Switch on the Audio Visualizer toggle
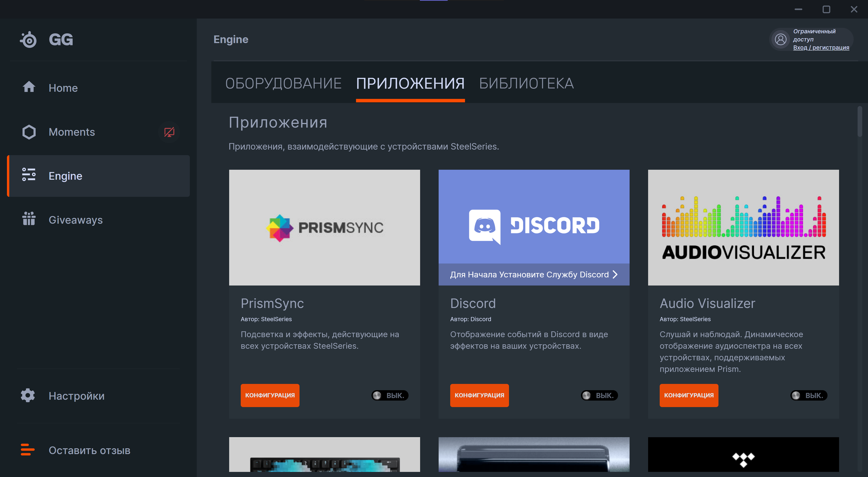 pyautogui.click(x=808, y=395)
